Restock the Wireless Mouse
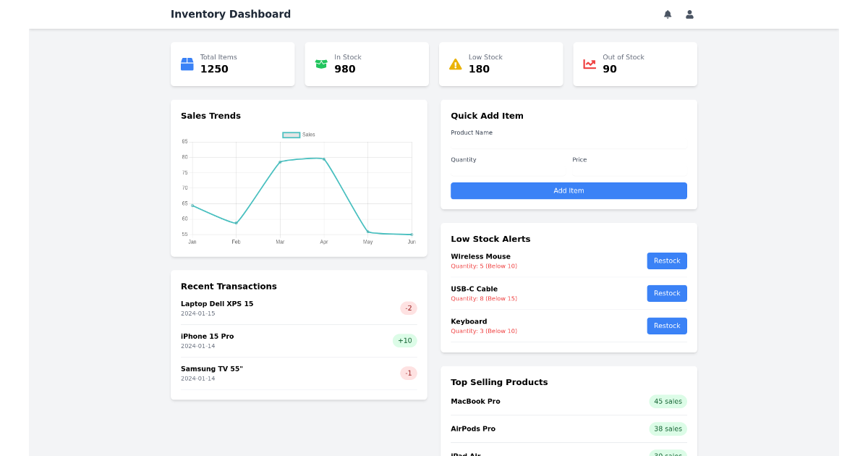The height and width of the screenshot is (456, 868). pos(666,261)
